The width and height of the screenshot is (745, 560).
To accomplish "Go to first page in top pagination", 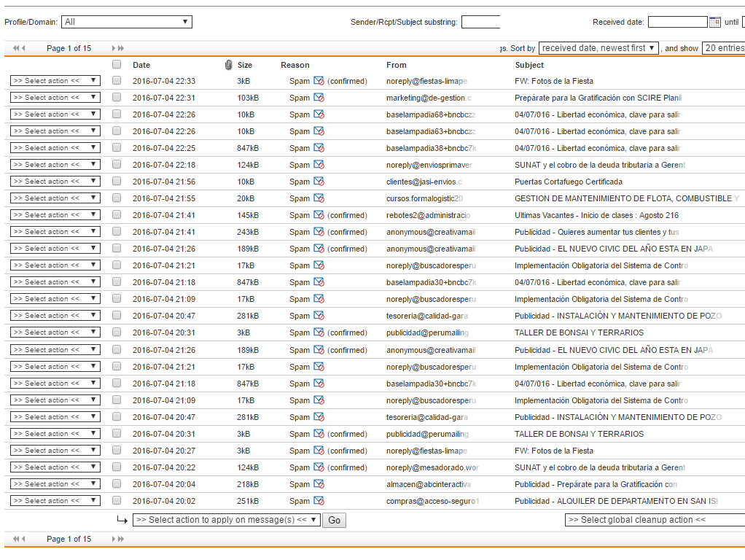I will [15, 48].
